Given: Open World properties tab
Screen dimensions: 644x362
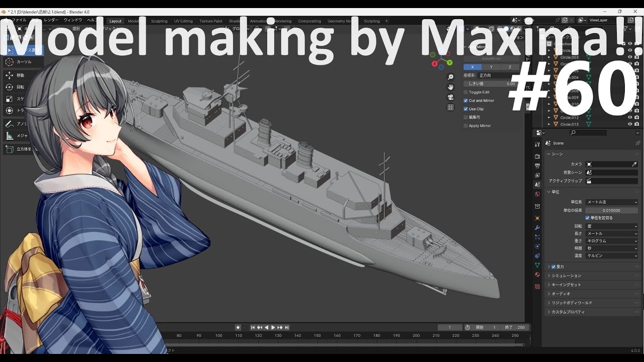Looking at the screenshot, I should pos(537,194).
